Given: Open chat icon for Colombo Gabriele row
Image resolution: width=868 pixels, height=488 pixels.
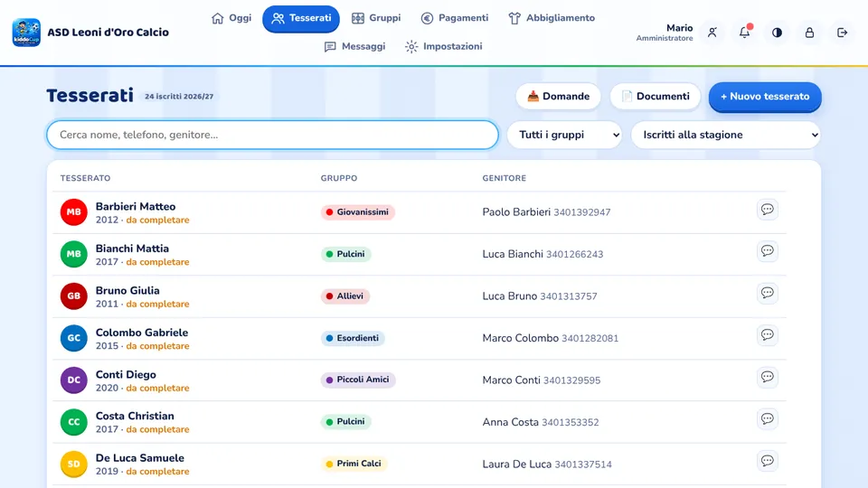Looking at the screenshot, I should 768,334.
